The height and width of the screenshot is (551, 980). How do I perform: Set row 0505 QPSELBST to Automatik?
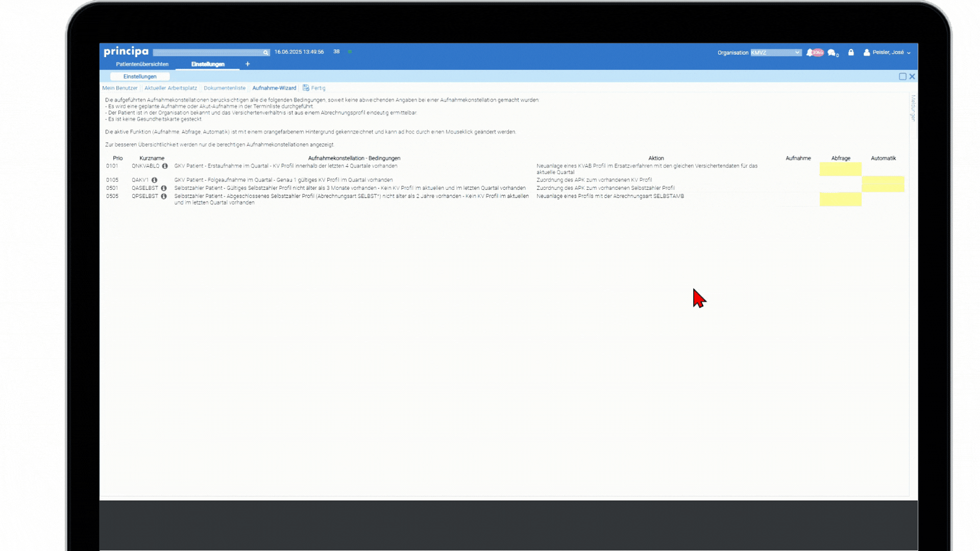pos(883,199)
